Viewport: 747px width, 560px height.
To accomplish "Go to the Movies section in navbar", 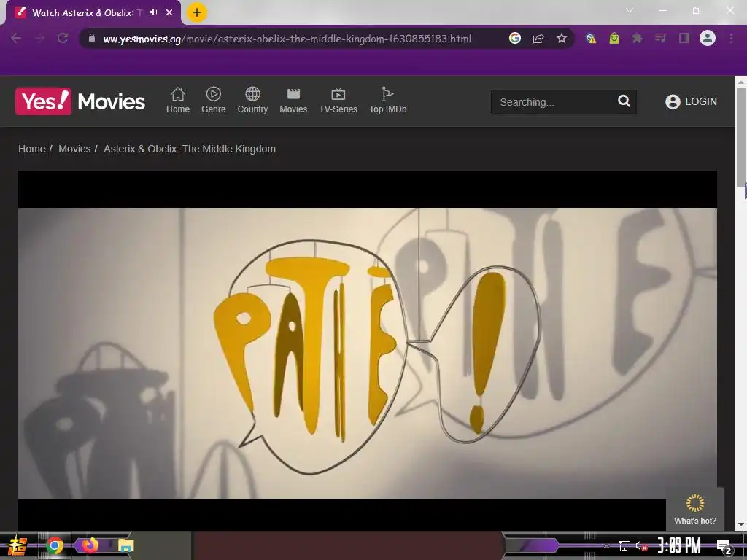I will point(293,100).
